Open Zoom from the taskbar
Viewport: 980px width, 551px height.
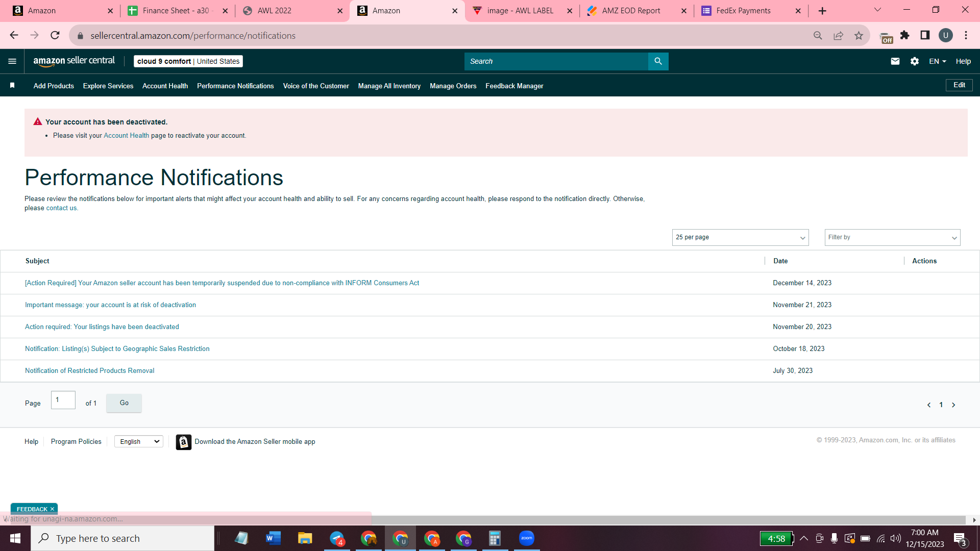[526, 538]
